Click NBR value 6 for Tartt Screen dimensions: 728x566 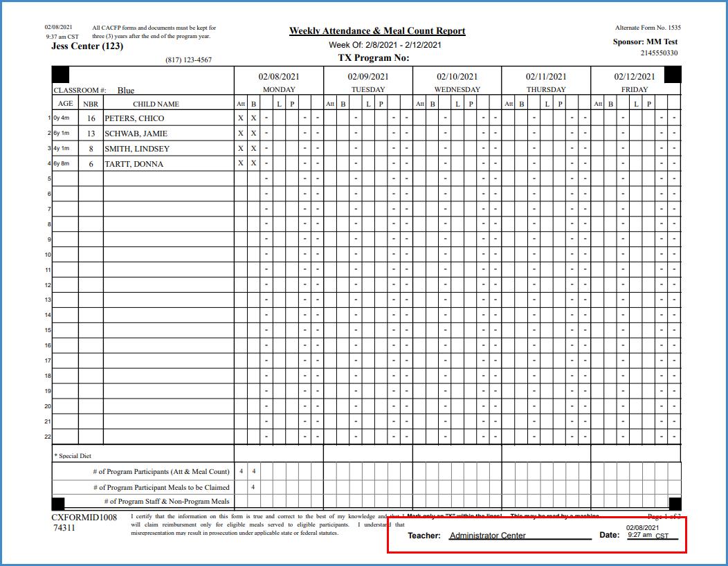click(x=91, y=164)
